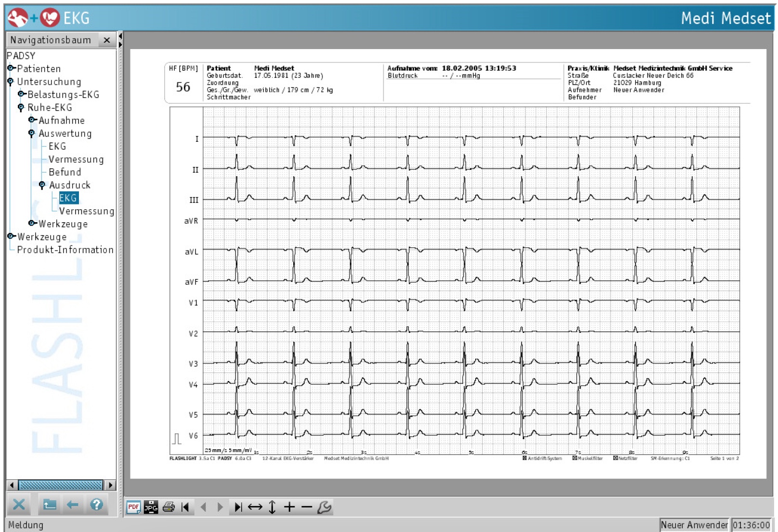Click the lead aVR label
This screenshot has height=532, width=778.
[191, 221]
